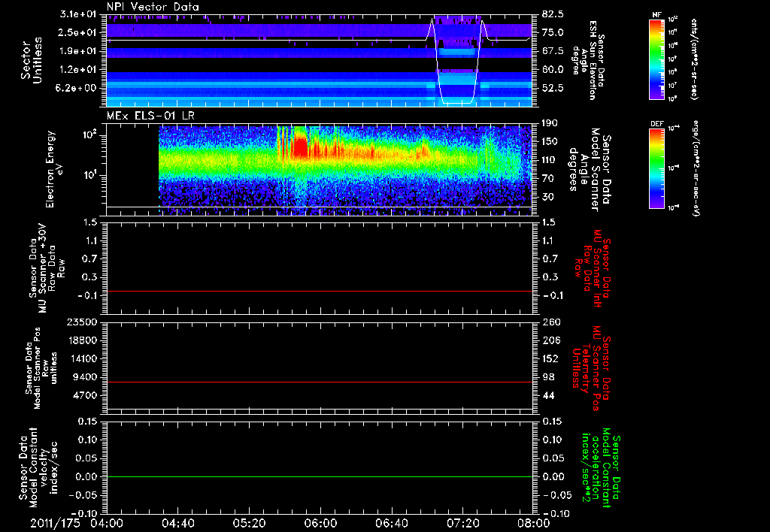Click the 52.5 sun elevation tick

coord(553,89)
